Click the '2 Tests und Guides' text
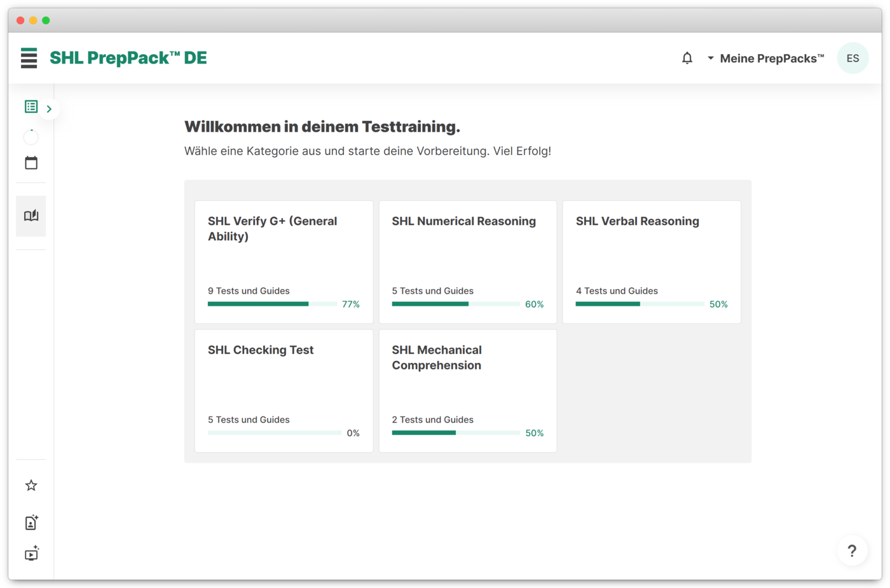 click(432, 420)
